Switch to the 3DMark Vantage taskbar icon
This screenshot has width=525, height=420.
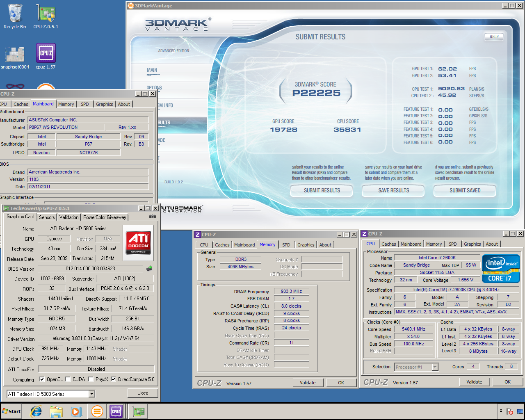point(97,411)
